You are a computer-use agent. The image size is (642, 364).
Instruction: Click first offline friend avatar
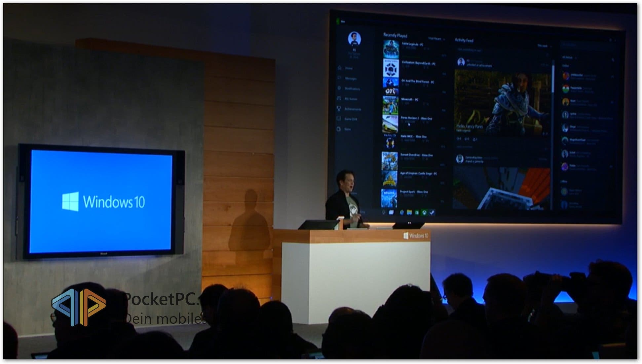point(564,191)
